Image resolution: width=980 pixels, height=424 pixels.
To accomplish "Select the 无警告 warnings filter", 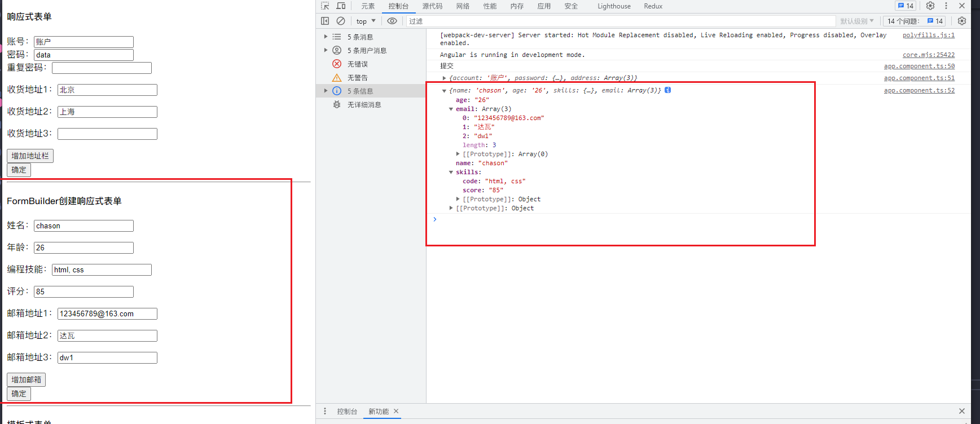I will click(357, 78).
